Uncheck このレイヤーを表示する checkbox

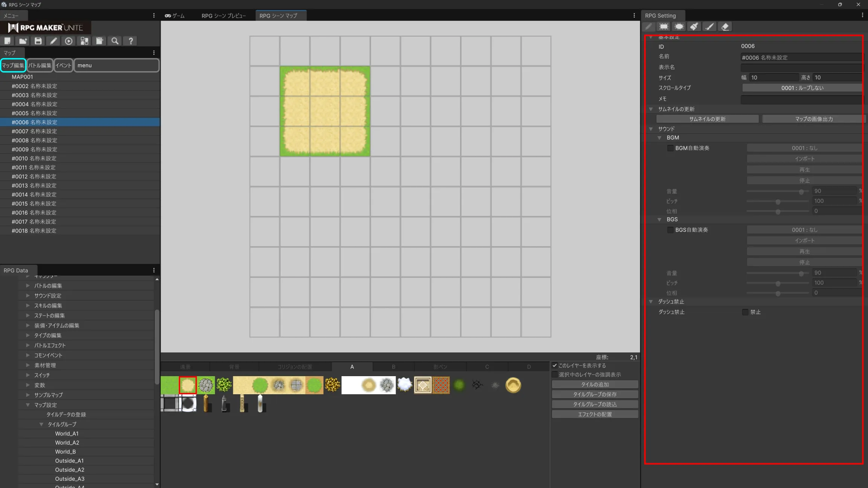[555, 366]
